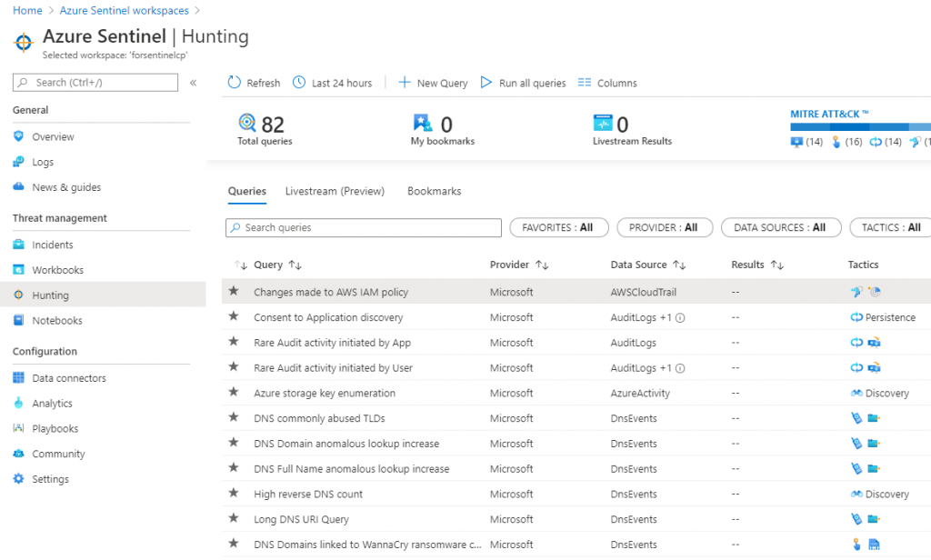This screenshot has height=560, width=931.
Task: Click the Azure Sentinel crosshair logo icon
Action: click(23, 43)
